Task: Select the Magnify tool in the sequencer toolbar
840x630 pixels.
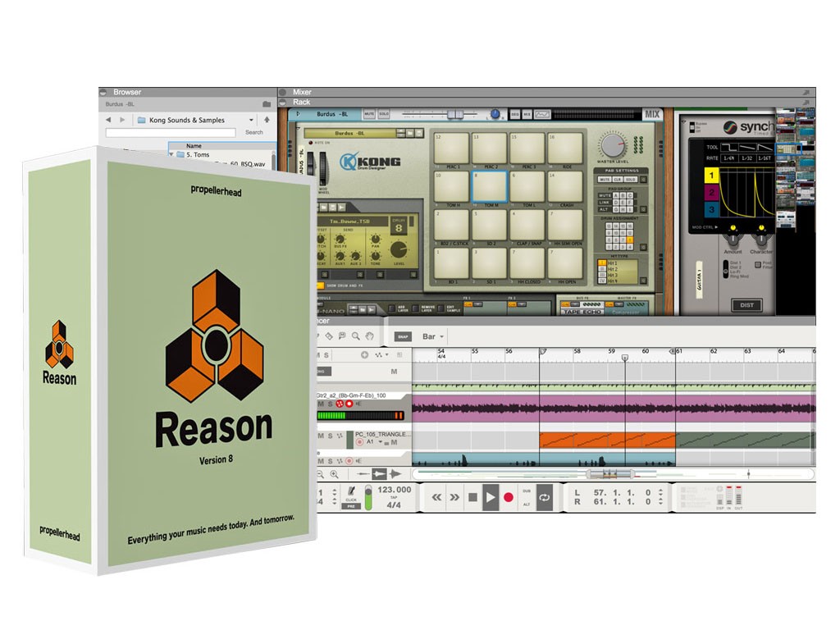Action: (x=356, y=335)
